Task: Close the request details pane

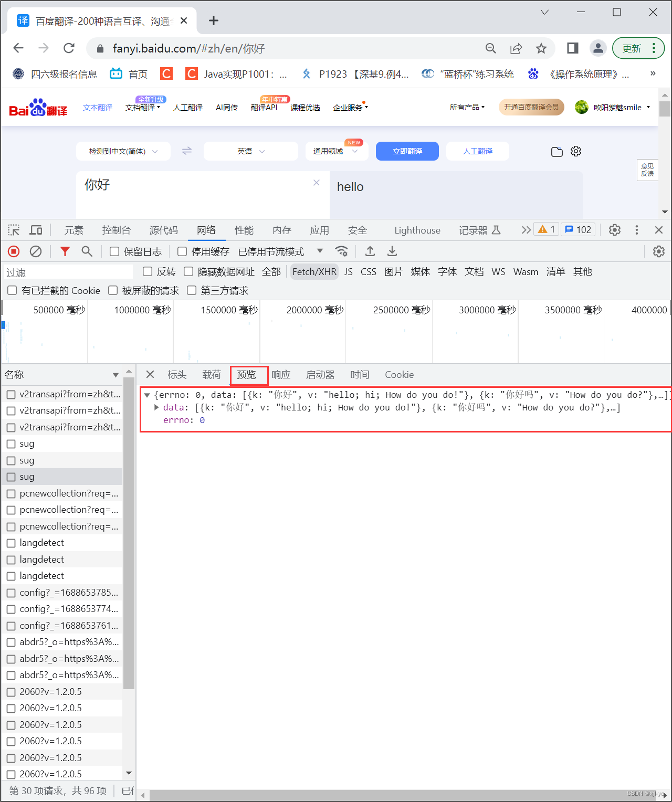Action: pos(150,374)
